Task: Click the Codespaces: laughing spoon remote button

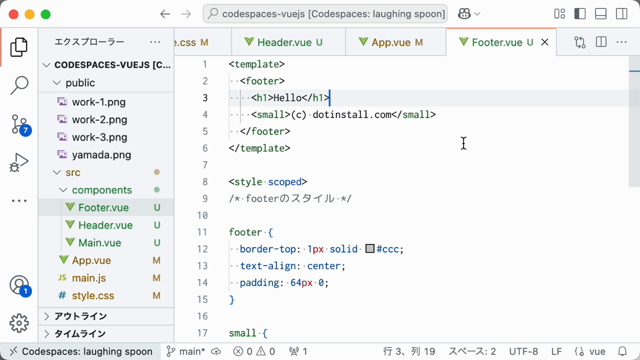Action: 81,351
